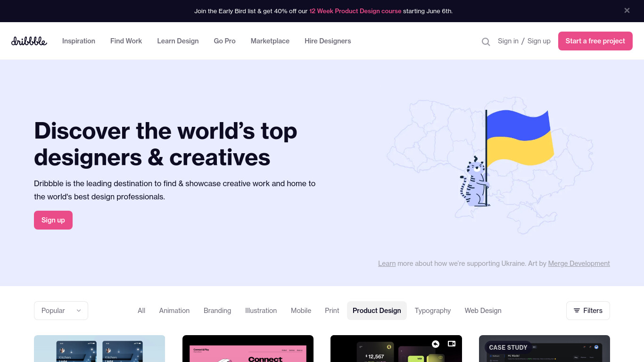Select the All category tab
The width and height of the screenshot is (644, 362).
coord(141,311)
